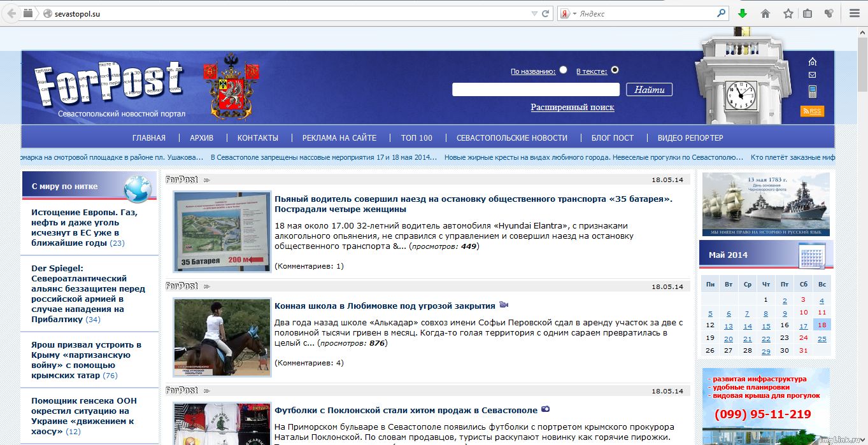868x445 pixels.
Task: Click the Black Sea Fleet ships banner
Action: pyautogui.click(x=766, y=204)
